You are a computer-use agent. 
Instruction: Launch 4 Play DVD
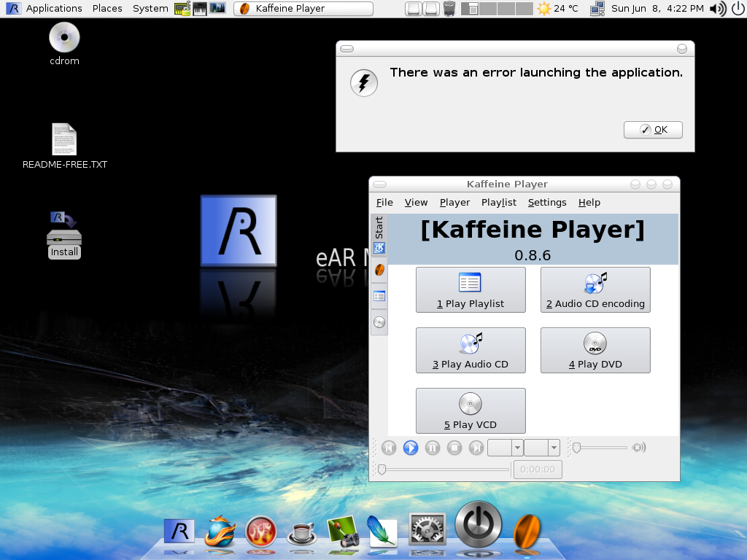(x=595, y=351)
